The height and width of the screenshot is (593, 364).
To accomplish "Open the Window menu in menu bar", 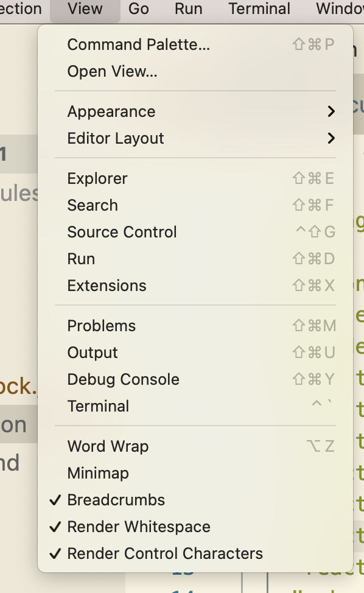I will coord(340,9).
